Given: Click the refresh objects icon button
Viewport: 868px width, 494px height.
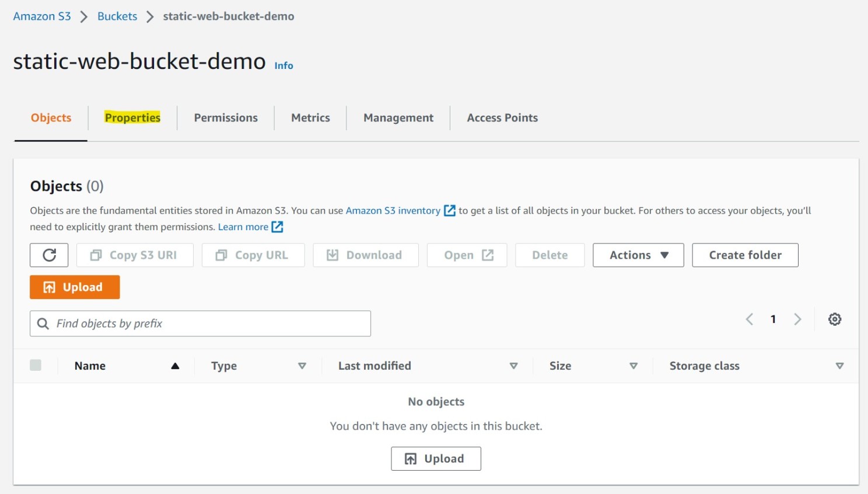Looking at the screenshot, I should pyautogui.click(x=49, y=255).
